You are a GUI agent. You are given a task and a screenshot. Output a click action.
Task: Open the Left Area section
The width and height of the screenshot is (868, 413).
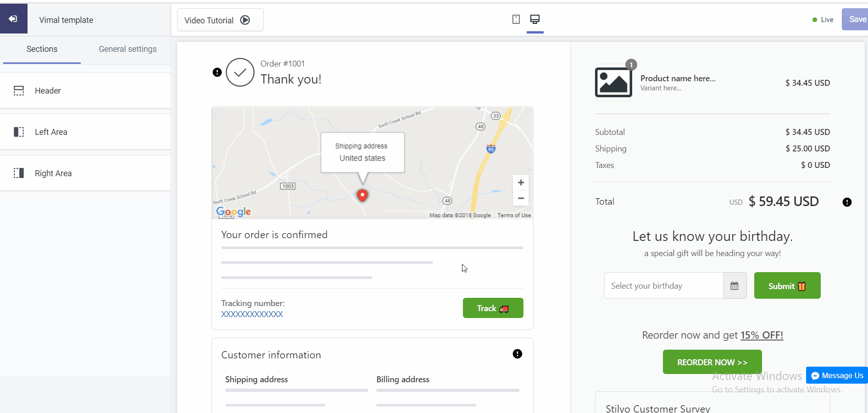(x=85, y=132)
